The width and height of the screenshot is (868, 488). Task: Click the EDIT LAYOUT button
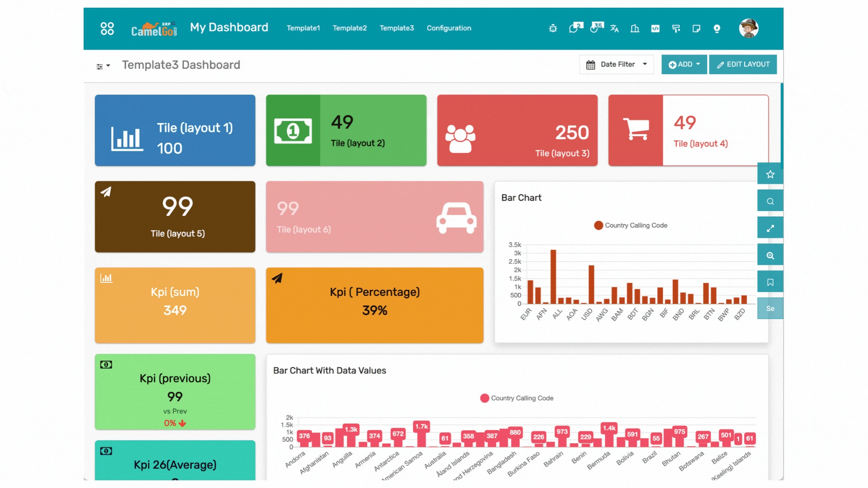click(x=743, y=64)
